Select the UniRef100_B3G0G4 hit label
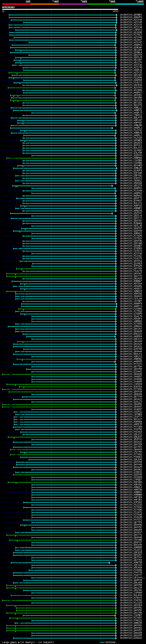Image resolution: width=146 pixels, height=644 pixels. click(x=131, y=387)
